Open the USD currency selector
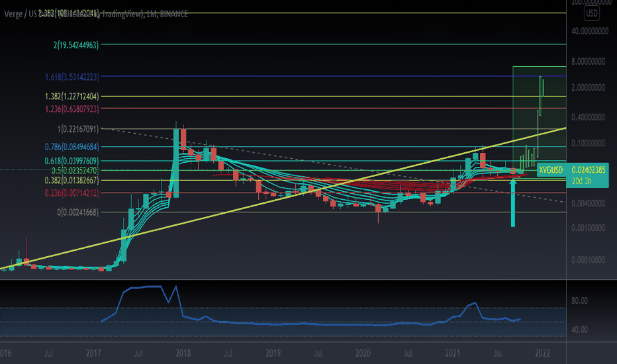The image size is (617, 364). (592, 13)
